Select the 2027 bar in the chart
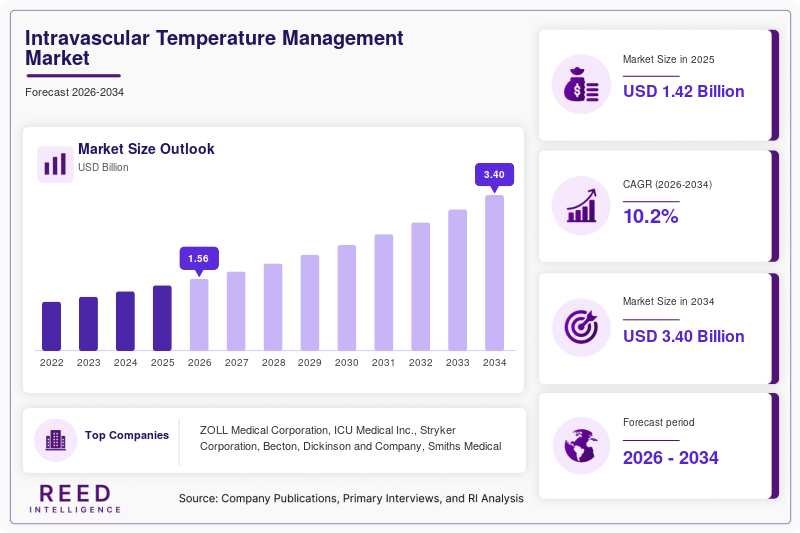800x533 pixels. tap(236, 311)
